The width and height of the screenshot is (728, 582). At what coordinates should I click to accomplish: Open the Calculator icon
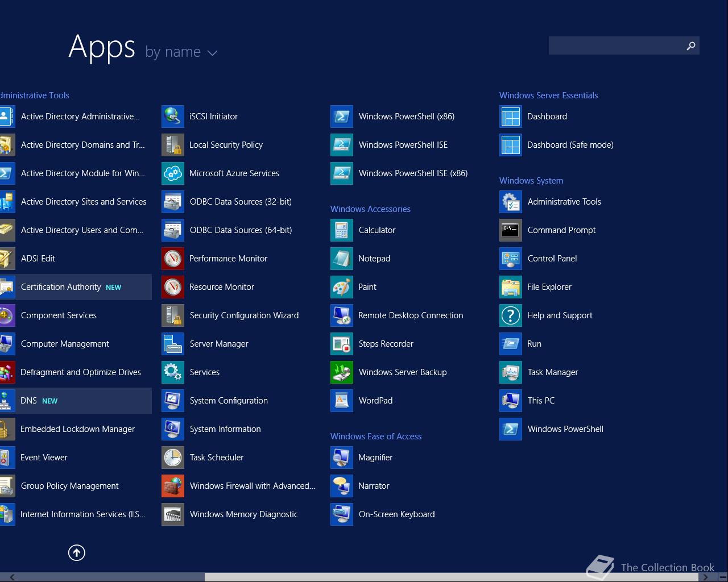[342, 230]
